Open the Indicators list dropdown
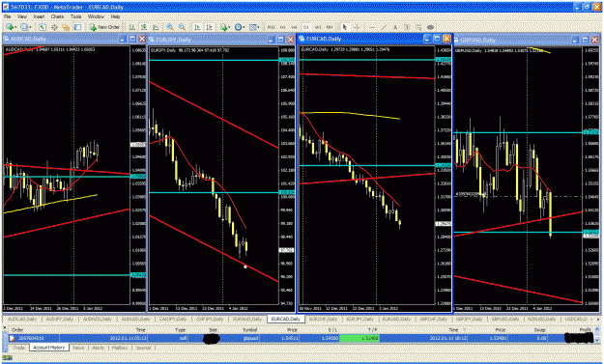 225,27
